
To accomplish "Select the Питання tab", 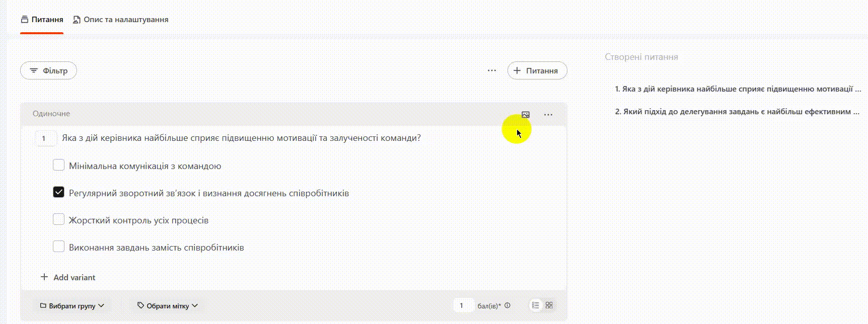I will click(42, 20).
